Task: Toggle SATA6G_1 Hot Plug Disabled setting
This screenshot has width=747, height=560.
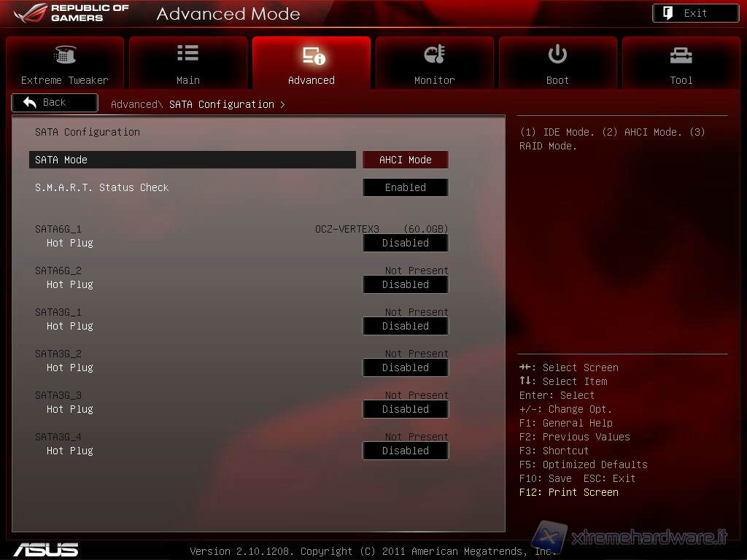Action: click(406, 244)
